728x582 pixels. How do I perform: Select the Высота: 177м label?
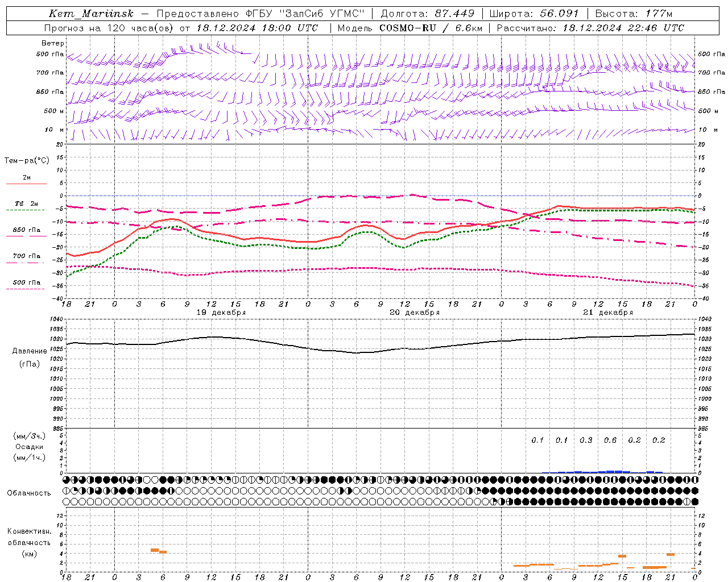click(x=634, y=14)
